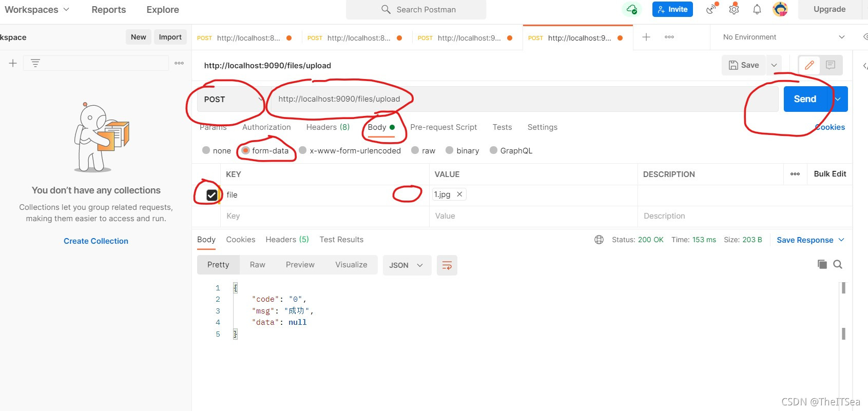Click the search magnifier in Search Postman
868x411 pixels.
click(x=386, y=9)
